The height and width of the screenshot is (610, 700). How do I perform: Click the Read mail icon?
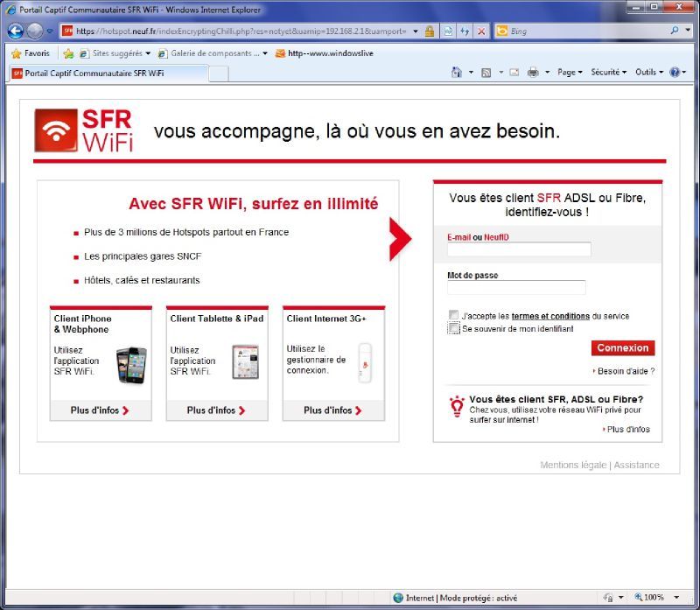point(514,73)
